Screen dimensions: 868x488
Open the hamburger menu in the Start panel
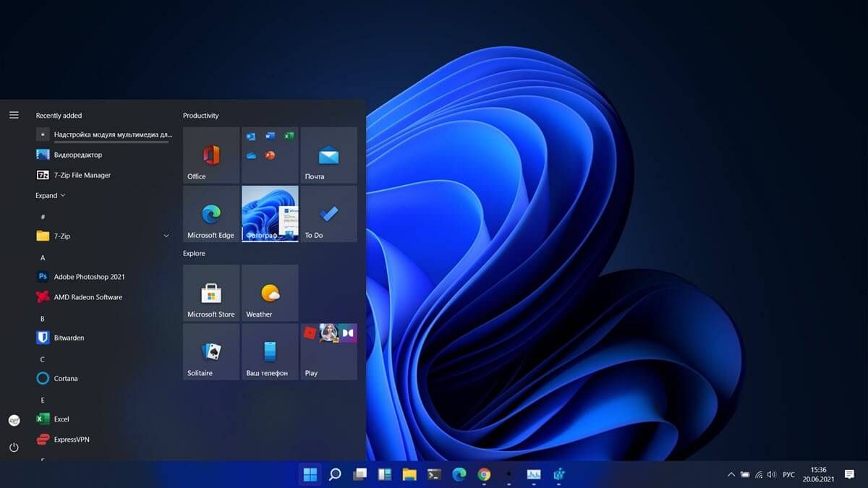click(x=14, y=115)
